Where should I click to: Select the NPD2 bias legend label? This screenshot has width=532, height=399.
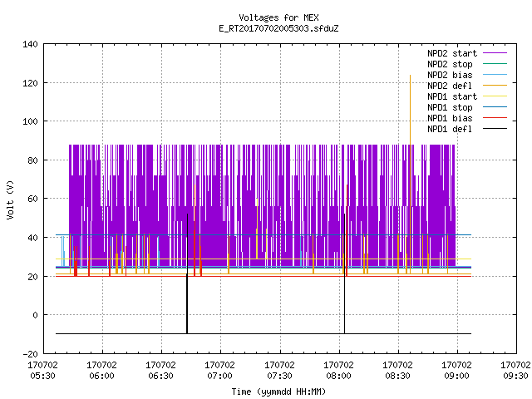click(x=450, y=75)
